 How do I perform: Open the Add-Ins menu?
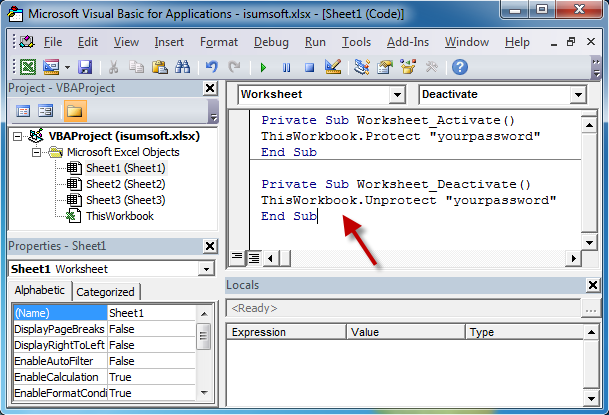(x=408, y=42)
